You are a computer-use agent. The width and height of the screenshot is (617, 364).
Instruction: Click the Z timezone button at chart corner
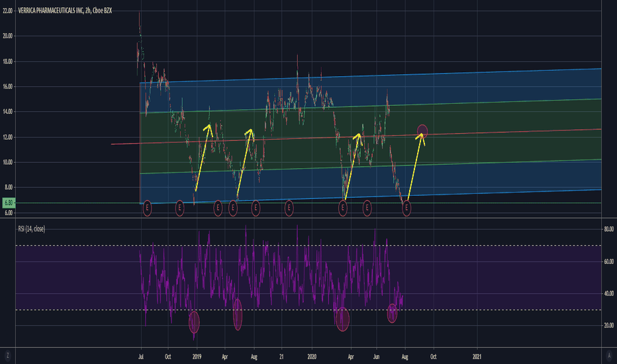7,356
